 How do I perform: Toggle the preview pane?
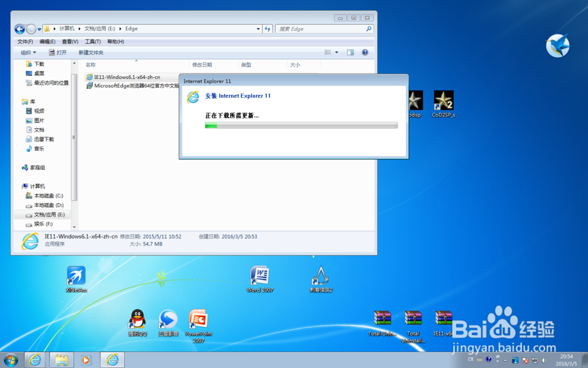tap(350, 52)
